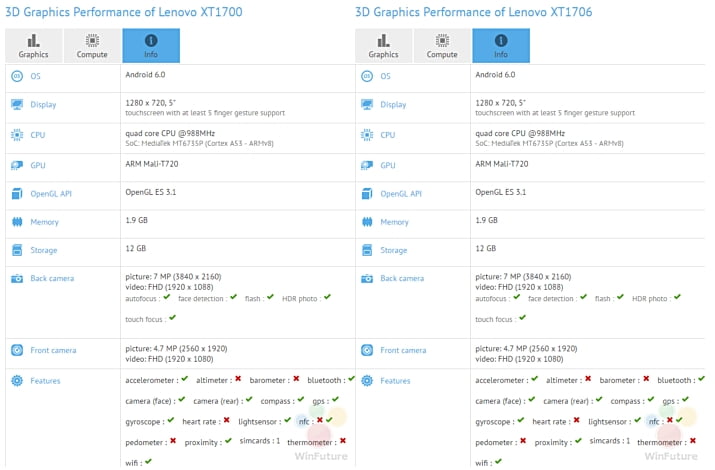
Task: Click the wifi check mark in XT1706 table
Action: coord(498,461)
